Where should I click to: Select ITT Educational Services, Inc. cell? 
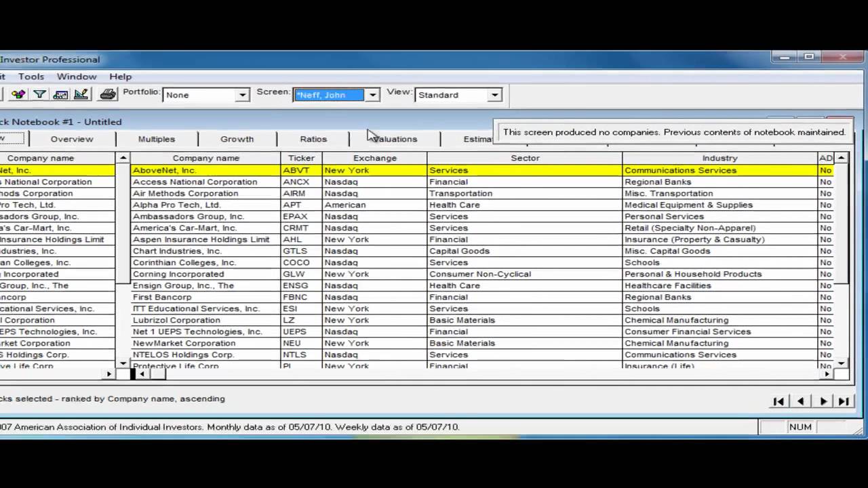pyautogui.click(x=205, y=308)
